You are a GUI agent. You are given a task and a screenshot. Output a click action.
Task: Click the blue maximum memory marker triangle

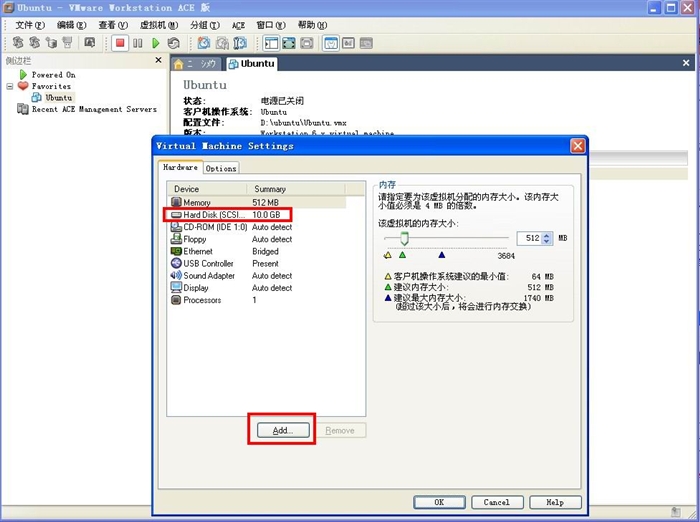pyautogui.click(x=442, y=255)
